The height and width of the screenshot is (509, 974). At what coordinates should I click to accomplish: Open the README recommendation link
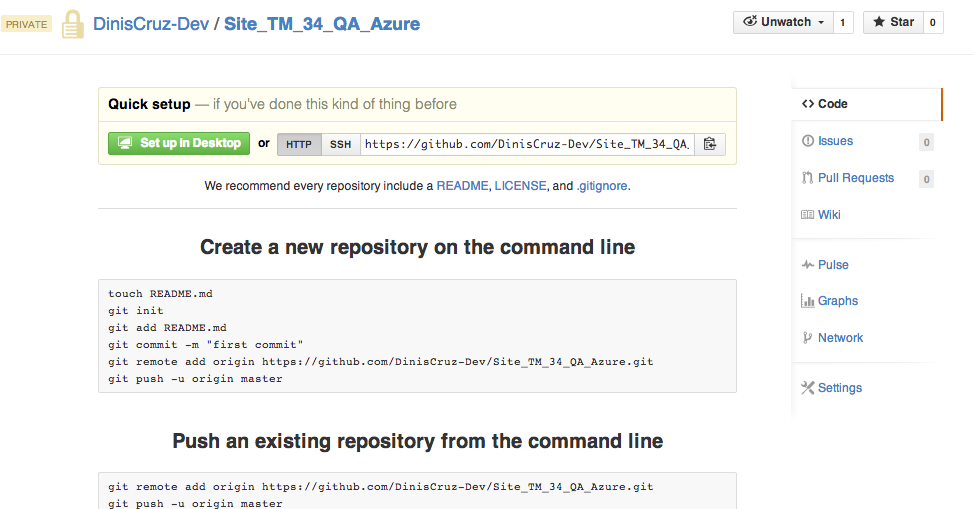point(461,186)
